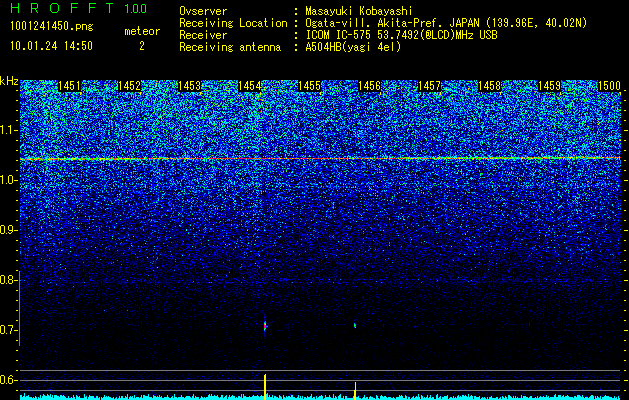Click the 0.6 frequency axis label
This screenshot has height=400, width=629.
(8, 380)
